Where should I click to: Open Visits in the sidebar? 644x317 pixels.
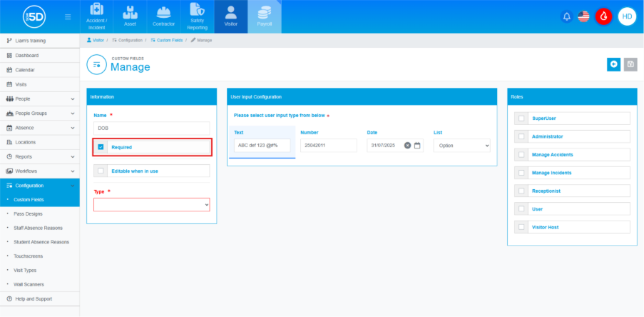click(x=40, y=84)
